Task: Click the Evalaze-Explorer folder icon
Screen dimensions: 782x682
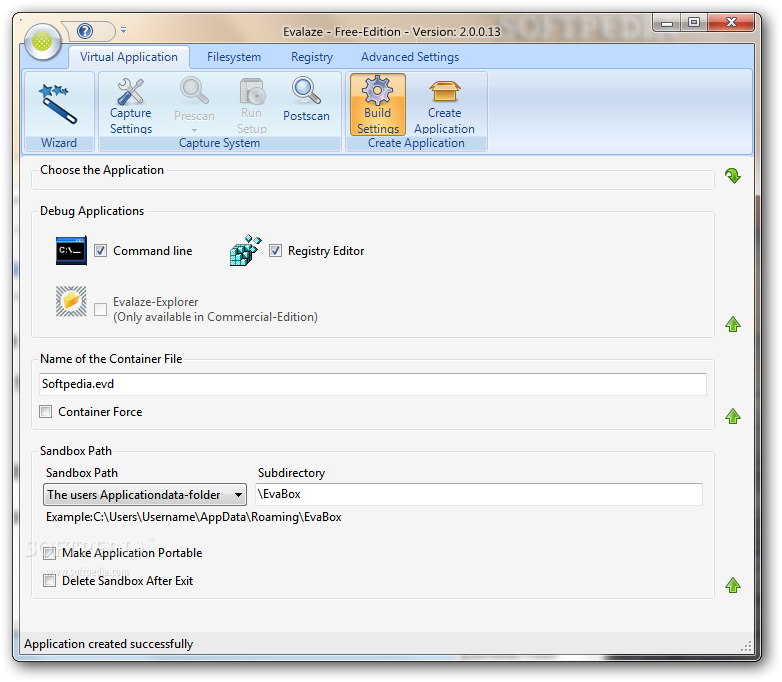Action: [71, 301]
